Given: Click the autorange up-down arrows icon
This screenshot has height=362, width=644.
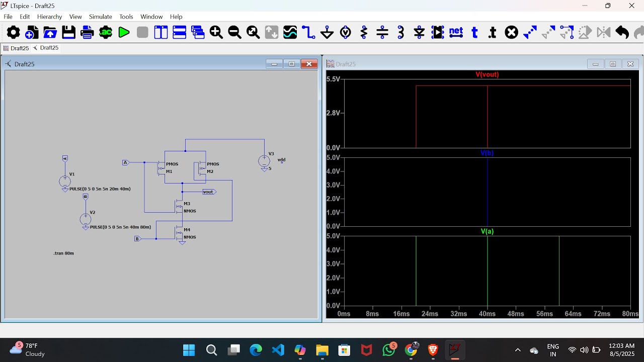Looking at the screenshot, I should [x=272, y=33].
